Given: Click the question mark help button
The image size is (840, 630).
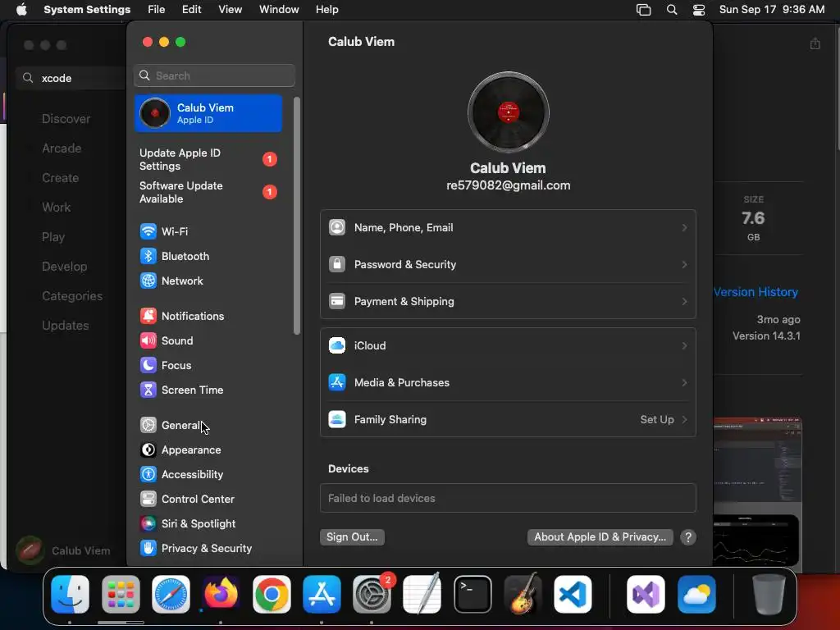Looking at the screenshot, I should (688, 537).
